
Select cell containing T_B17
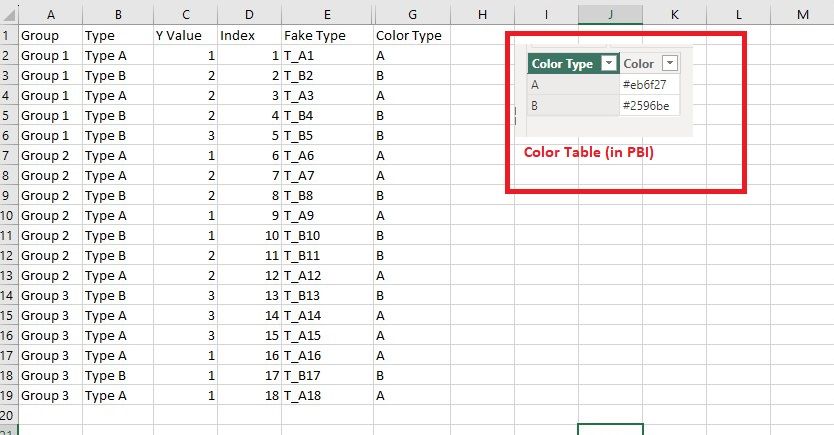pyautogui.click(x=327, y=375)
